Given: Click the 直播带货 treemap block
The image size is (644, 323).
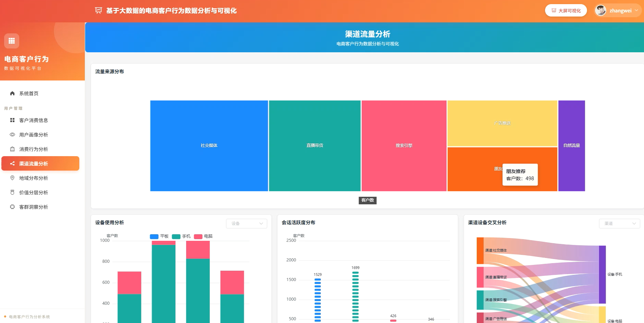Looking at the screenshot, I should [x=315, y=146].
